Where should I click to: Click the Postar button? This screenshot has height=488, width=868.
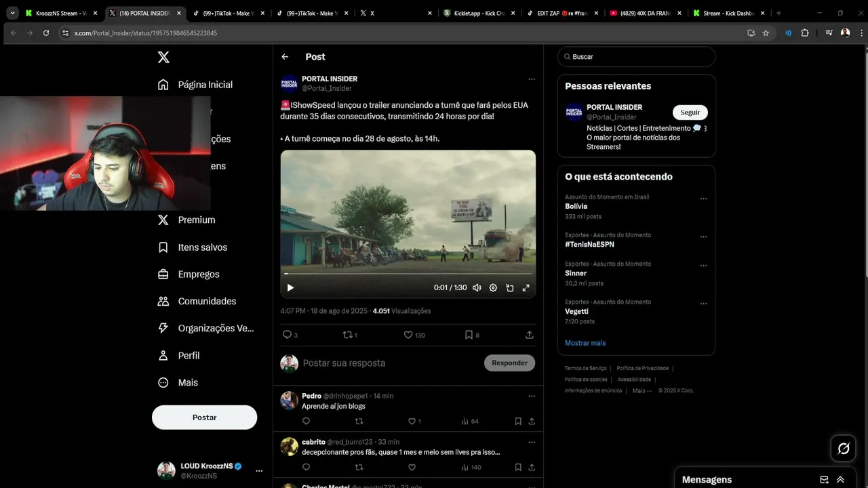204,418
